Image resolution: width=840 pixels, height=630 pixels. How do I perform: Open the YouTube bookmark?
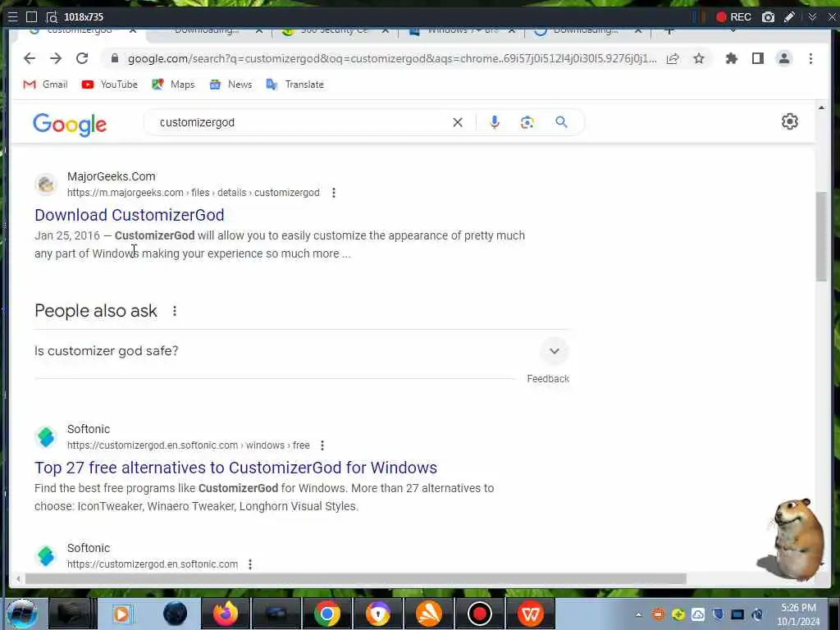click(x=110, y=84)
